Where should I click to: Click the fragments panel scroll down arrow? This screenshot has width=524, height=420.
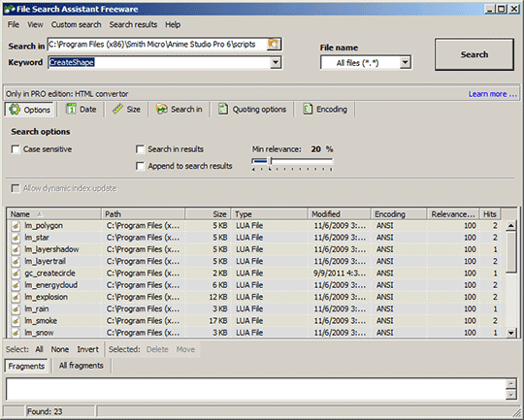pyautogui.click(x=511, y=396)
